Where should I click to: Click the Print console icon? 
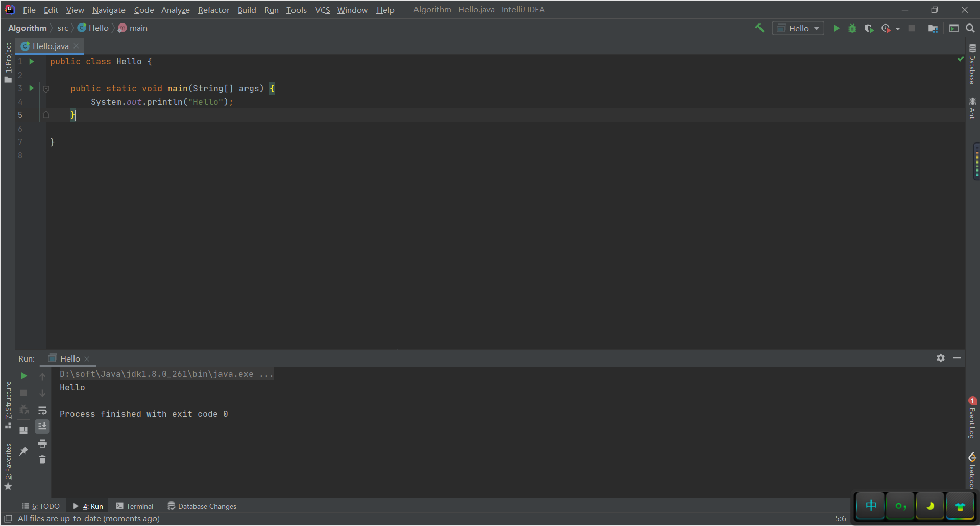(42, 443)
